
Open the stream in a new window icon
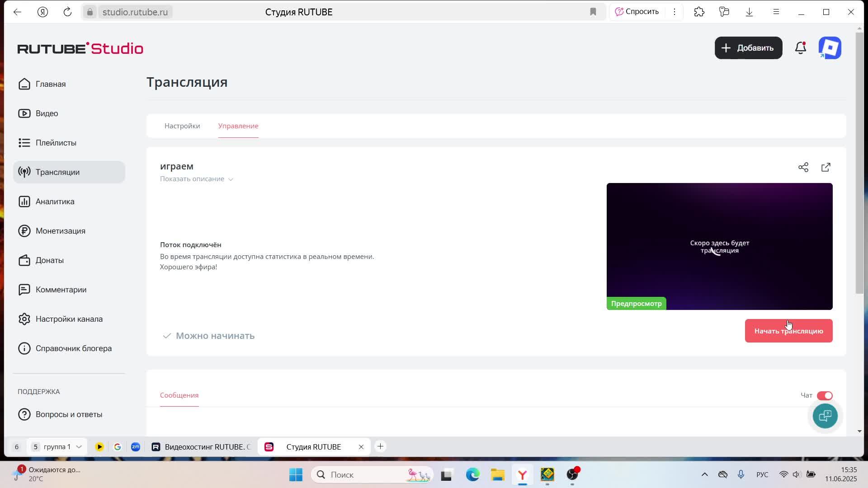[826, 167]
